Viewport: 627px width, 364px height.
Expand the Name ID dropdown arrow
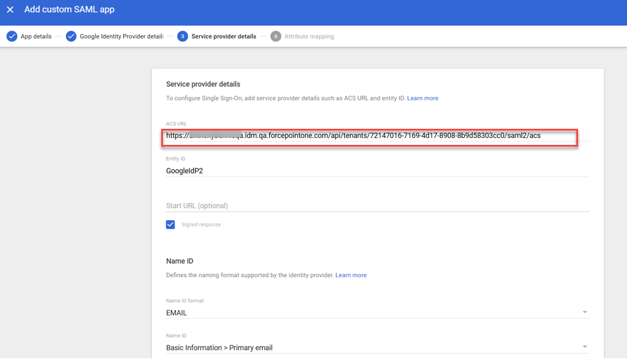click(584, 347)
